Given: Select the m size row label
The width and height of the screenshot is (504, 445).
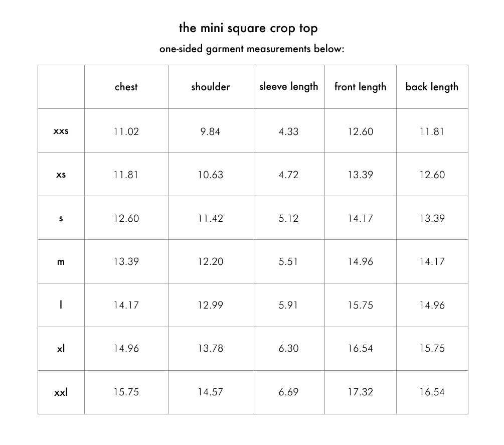Looking at the screenshot, I should (x=61, y=262).
